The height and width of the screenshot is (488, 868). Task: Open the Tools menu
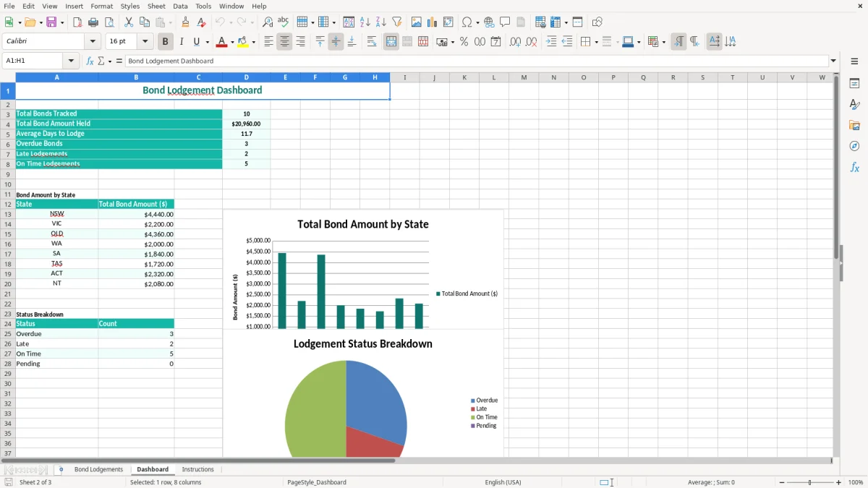click(x=203, y=6)
